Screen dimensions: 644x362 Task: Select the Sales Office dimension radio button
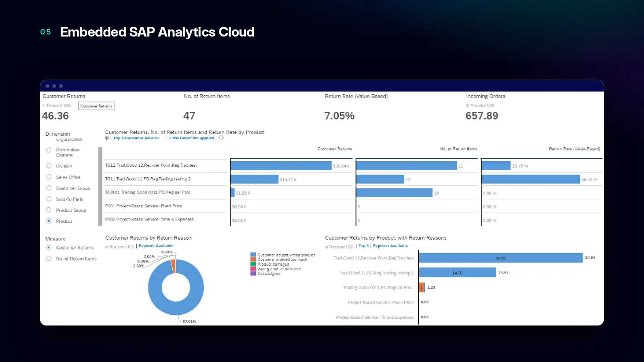[x=48, y=177]
